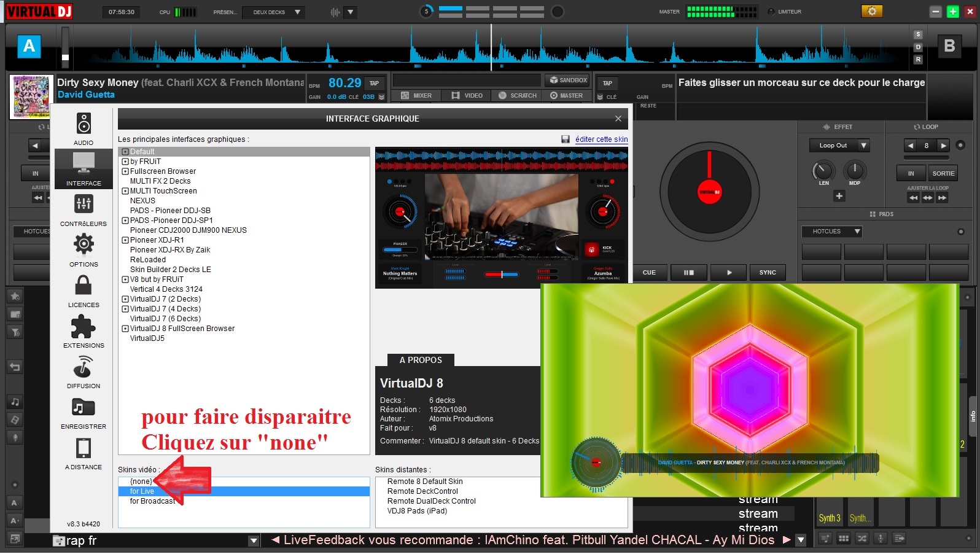Screen dimensions: 980x554
Task: Click the deck B SYNC button
Action: [x=768, y=272]
